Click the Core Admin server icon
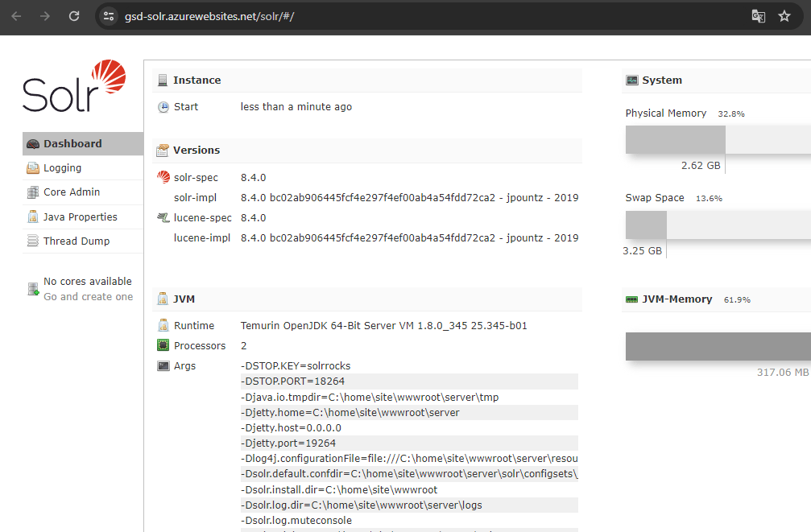 (33, 192)
